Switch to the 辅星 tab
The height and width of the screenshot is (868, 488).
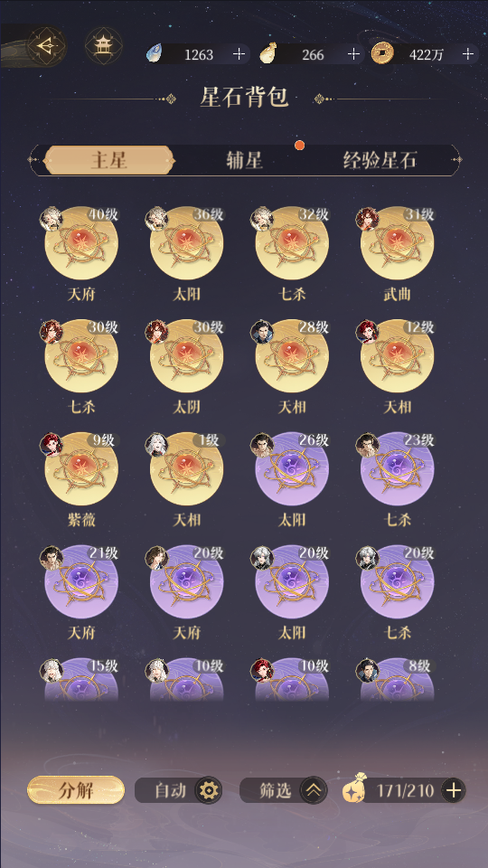[x=244, y=161]
